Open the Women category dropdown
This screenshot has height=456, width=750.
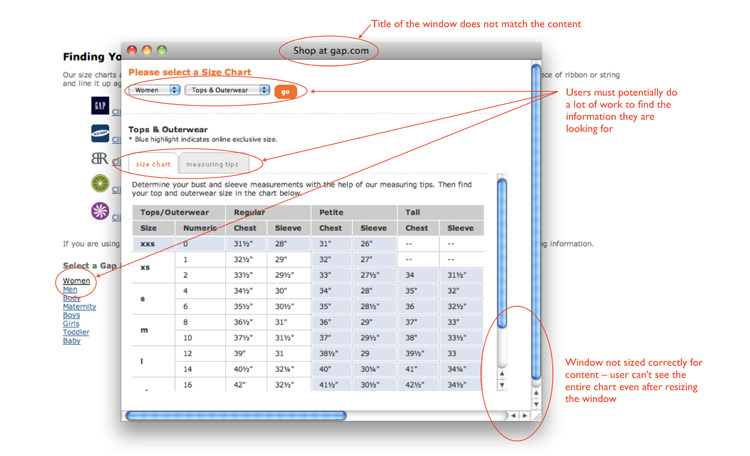[154, 90]
